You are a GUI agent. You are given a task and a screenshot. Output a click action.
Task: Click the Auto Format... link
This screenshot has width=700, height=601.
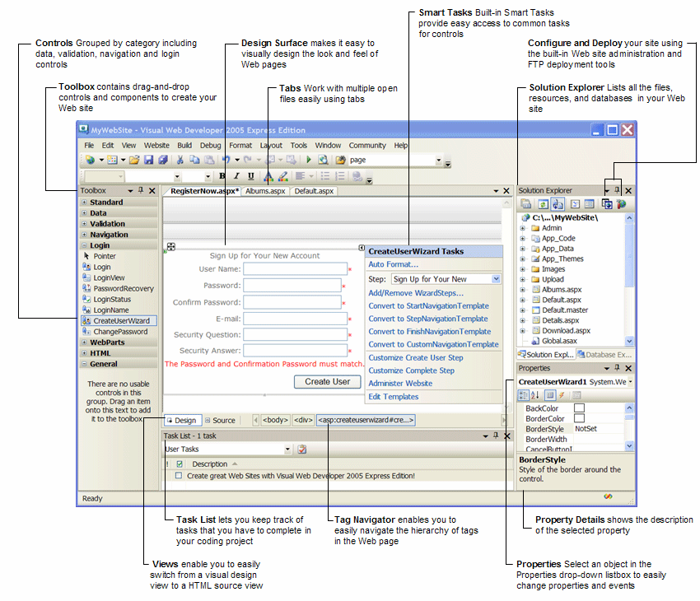click(x=393, y=264)
